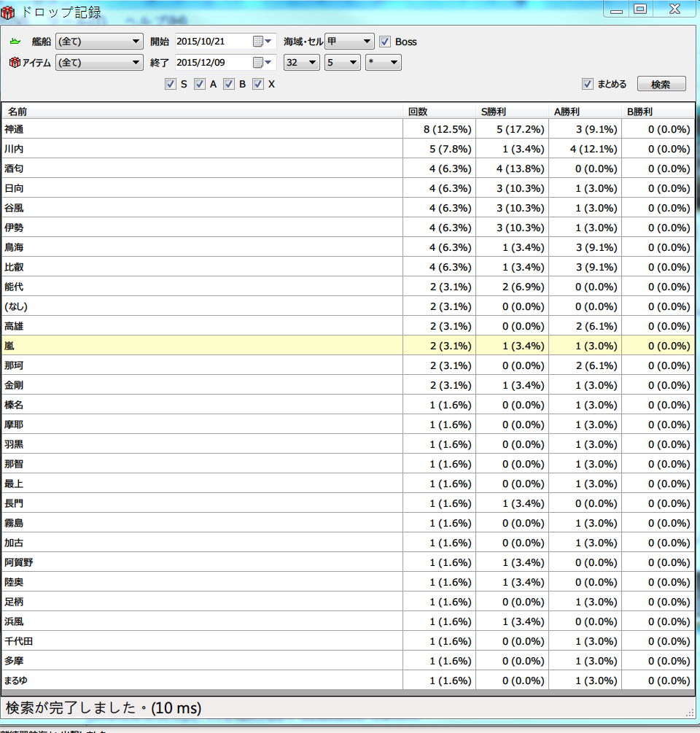
Task: Click the highlighted 嵐 row
Action: pos(348,346)
